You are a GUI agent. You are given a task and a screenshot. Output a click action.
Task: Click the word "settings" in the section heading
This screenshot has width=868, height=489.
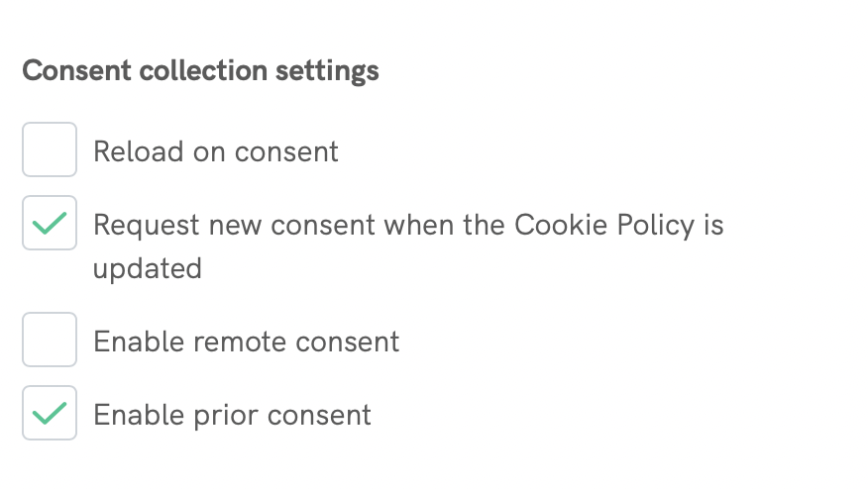tap(330, 72)
